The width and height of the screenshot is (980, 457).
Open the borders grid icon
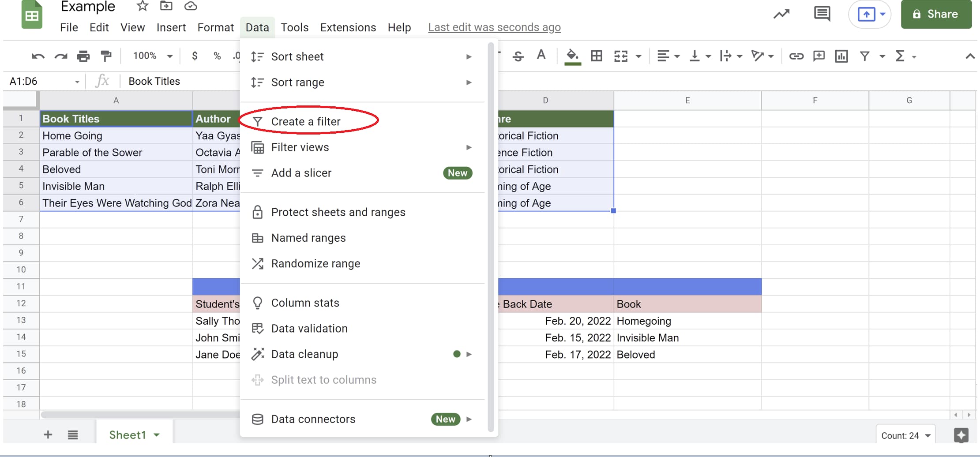[x=596, y=56]
